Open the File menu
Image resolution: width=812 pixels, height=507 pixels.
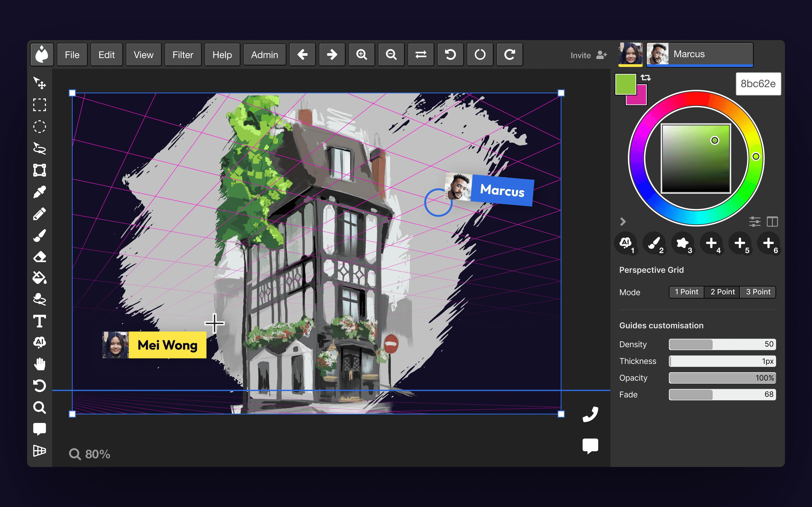(x=72, y=55)
